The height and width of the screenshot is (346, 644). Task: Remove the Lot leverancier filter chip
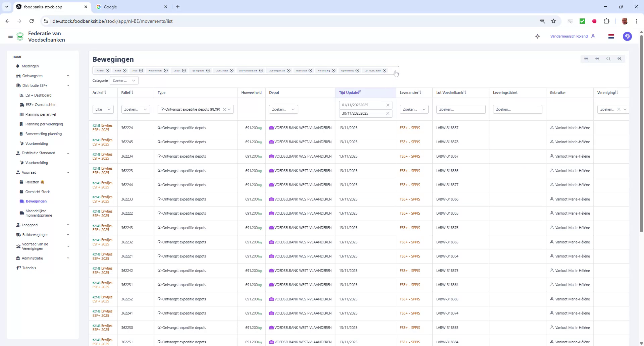384,70
